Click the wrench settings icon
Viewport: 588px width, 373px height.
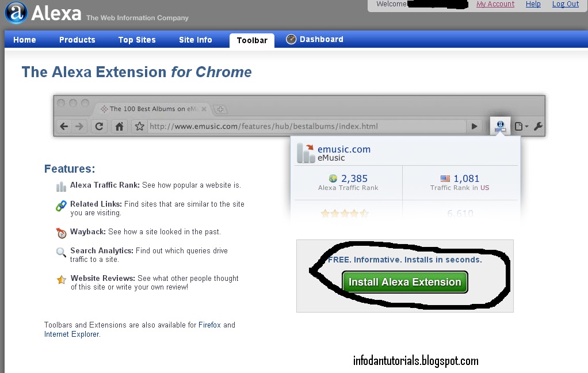538,127
